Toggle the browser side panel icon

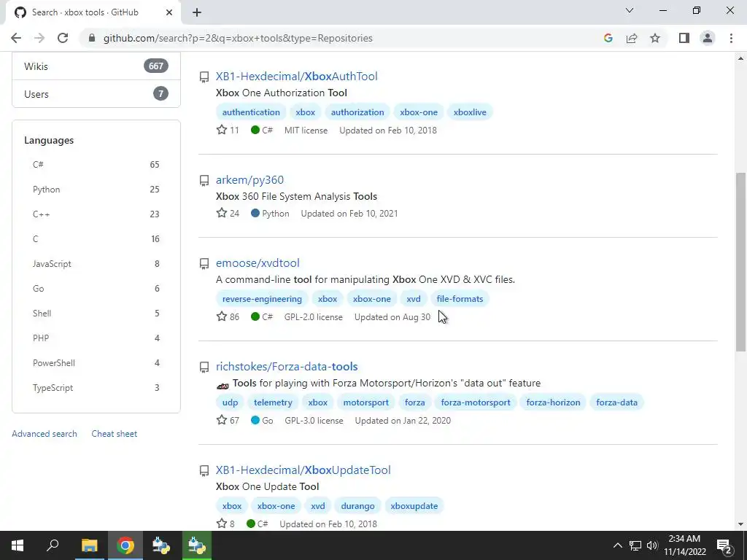click(x=684, y=38)
